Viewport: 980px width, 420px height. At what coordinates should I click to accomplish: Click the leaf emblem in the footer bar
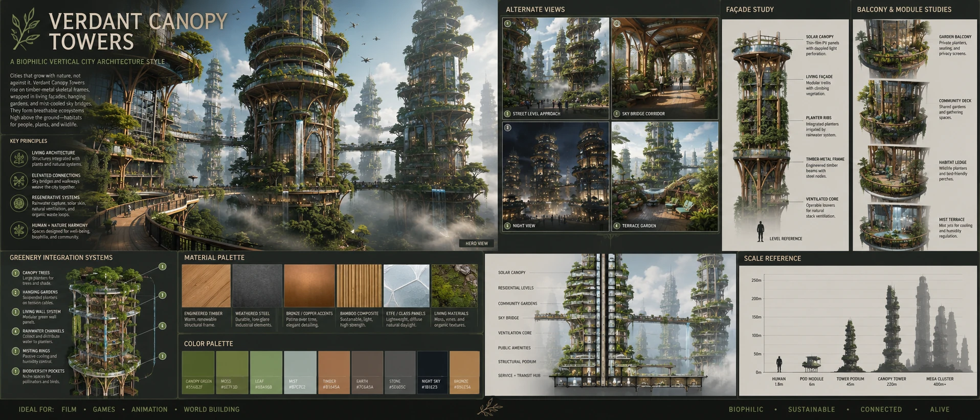(x=489, y=408)
